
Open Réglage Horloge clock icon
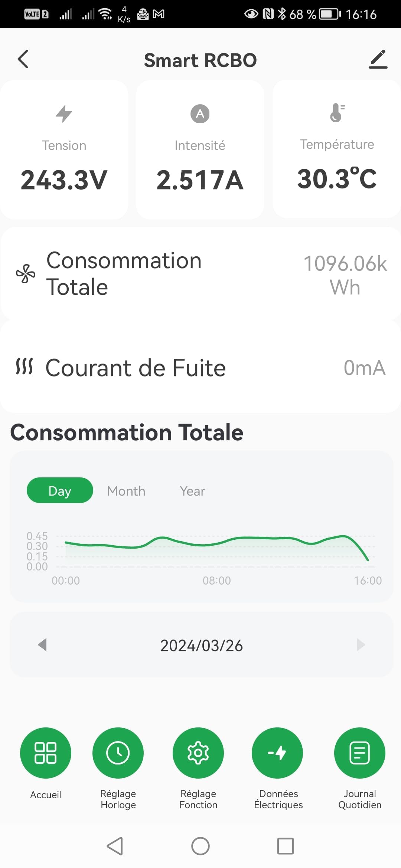coord(118,753)
